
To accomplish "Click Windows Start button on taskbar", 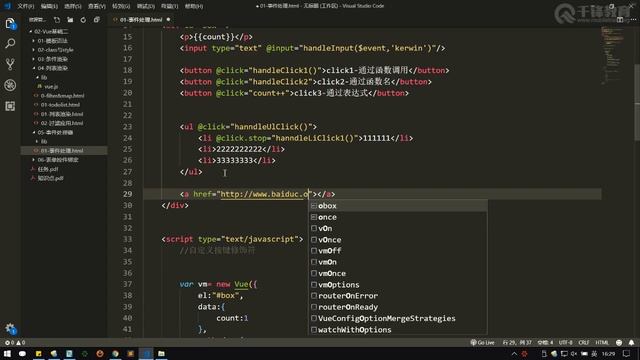I will click(x=7, y=353).
